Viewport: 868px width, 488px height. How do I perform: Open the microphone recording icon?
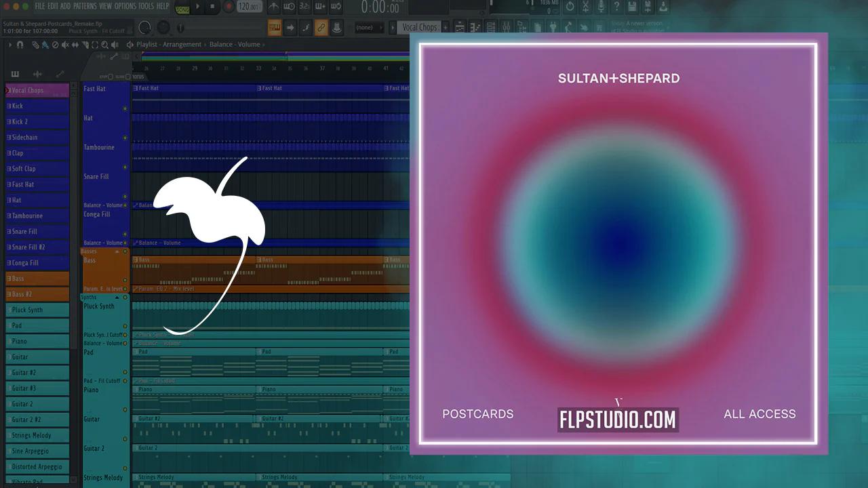(601, 6)
